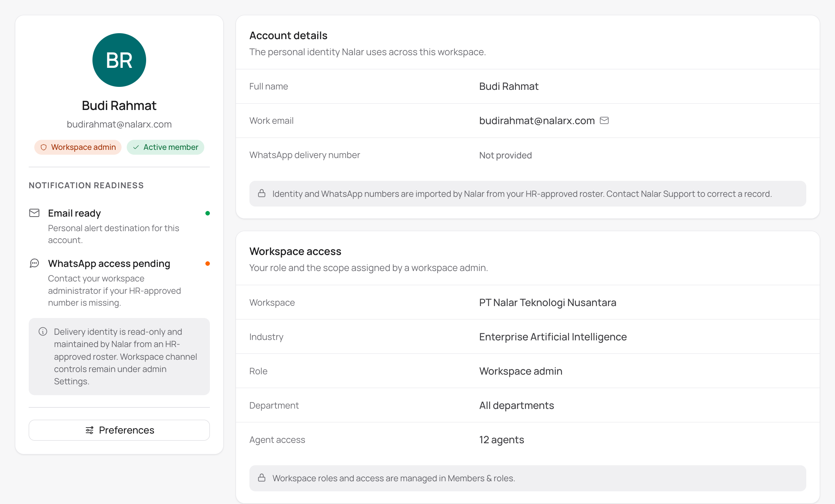Click the BR avatar circle
The height and width of the screenshot is (504, 835).
[x=119, y=60]
